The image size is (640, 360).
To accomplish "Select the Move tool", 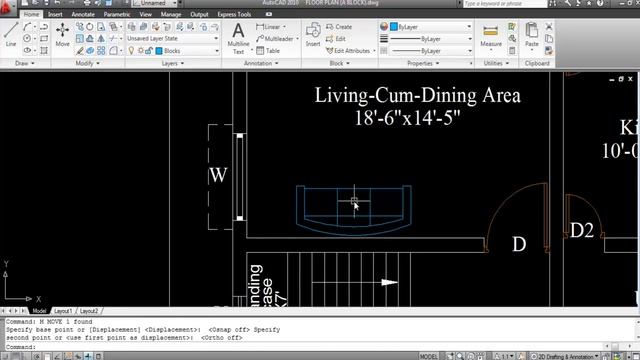I will tap(62, 35).
